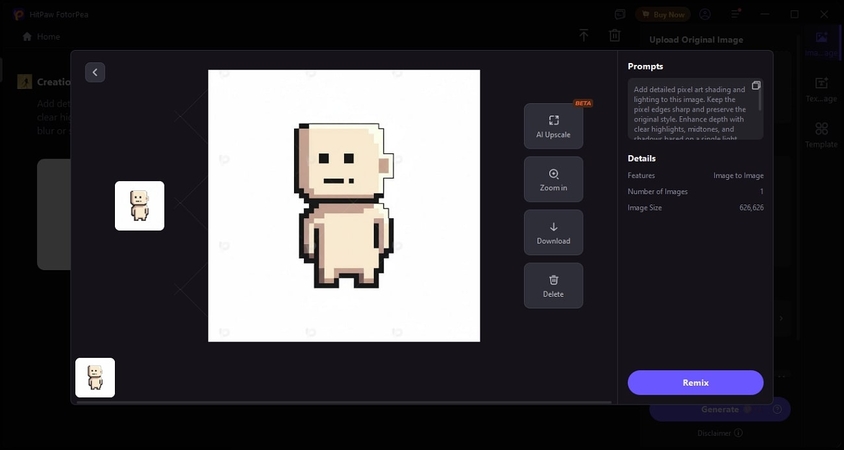844x450 pixels.
Task: Open the Template sidebar tab
Action: point(821,134)
